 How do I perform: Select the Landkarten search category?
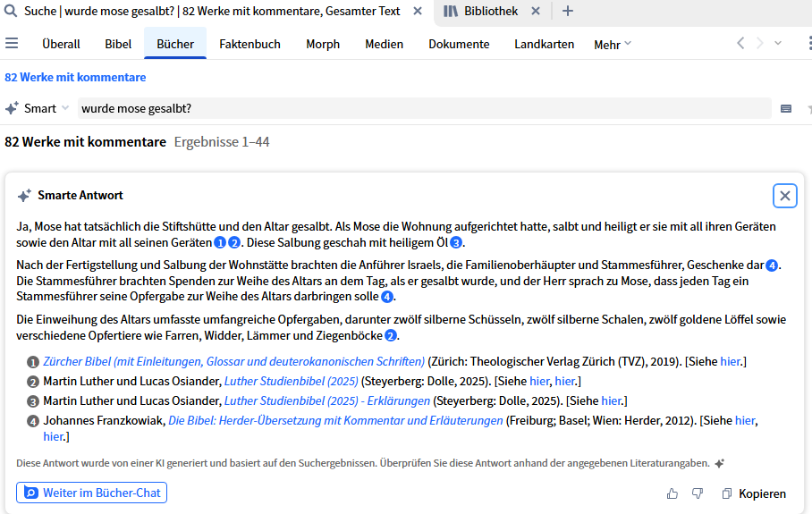(x=545, y=44)
